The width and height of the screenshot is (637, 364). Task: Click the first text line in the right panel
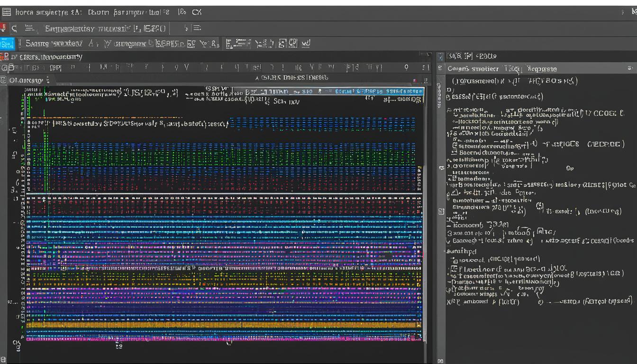tap(514, 81)
